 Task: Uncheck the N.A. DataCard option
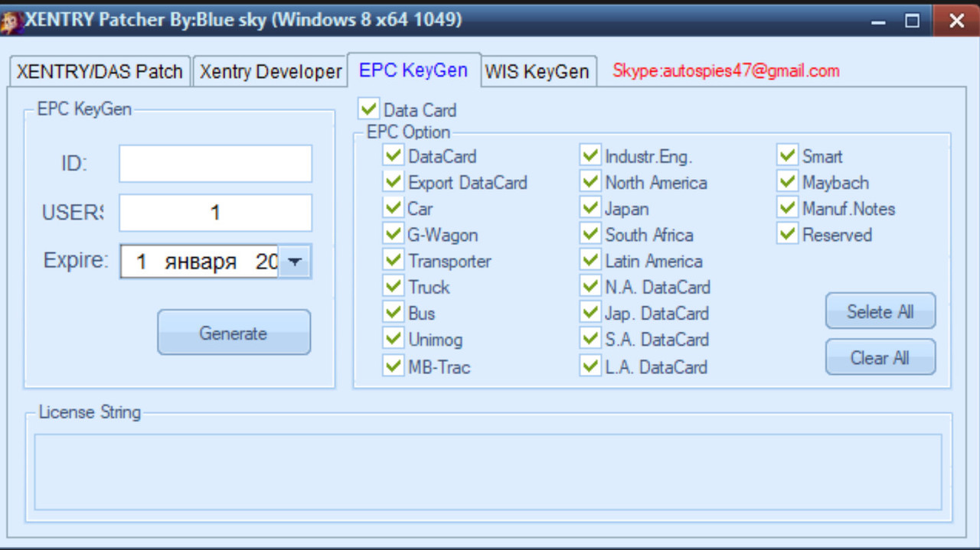tap(590, 287)
